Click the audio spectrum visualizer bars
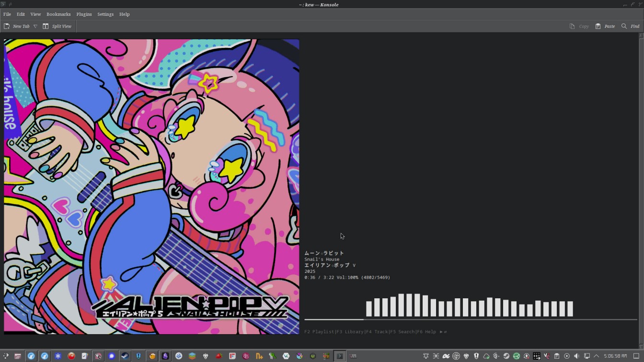This screenshot has width=644, height=362. [470, 305]
